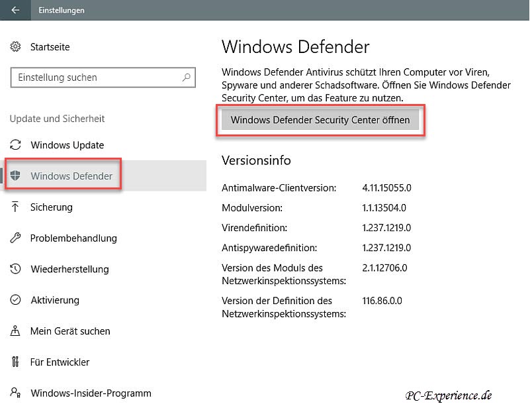The height and width of the screenshot is (414, 532).
Task: Click Windows Defender Security Center öffnen button
Action: pyautogui.click(x=320, y=120)
